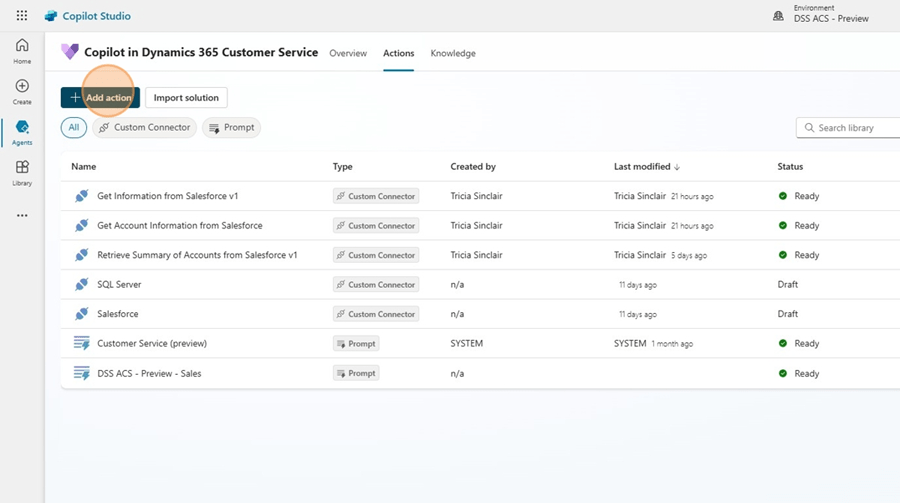Click the Add action button
The image size is (900, 503).
pyautogui.click(x=100, y=97)
